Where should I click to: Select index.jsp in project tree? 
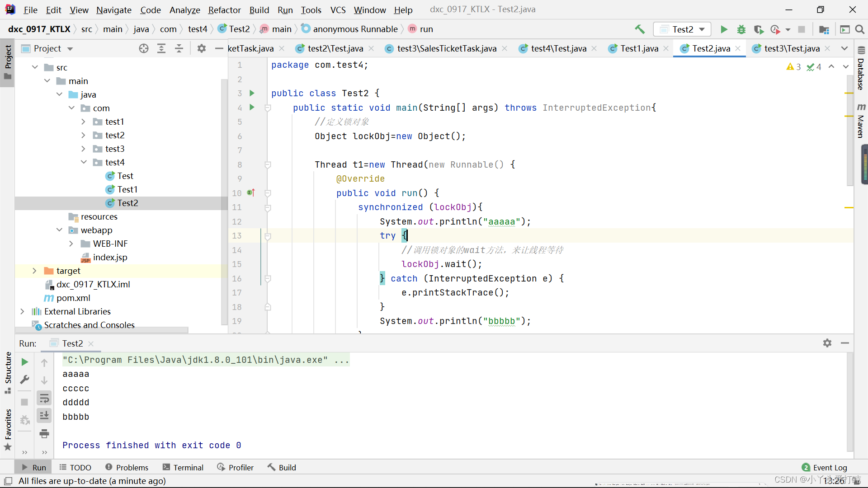pyautogui.click(x=104, y=257)
